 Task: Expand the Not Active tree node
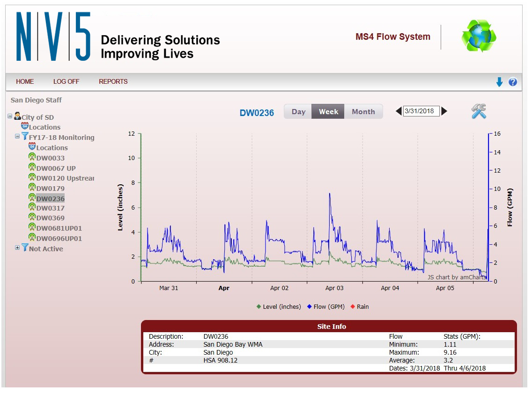pos(17,248)
